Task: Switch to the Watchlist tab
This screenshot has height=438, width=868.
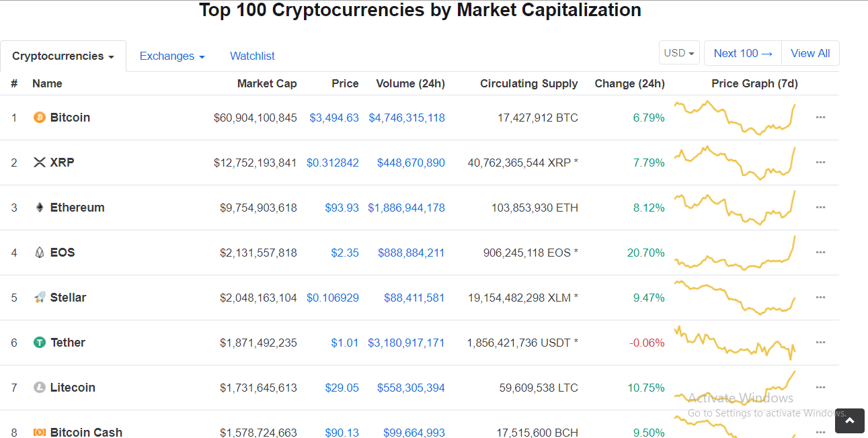Action: (252, 56)
